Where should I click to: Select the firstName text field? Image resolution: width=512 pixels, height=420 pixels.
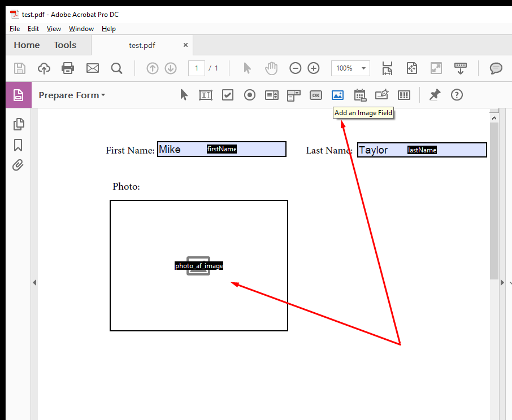222,149
